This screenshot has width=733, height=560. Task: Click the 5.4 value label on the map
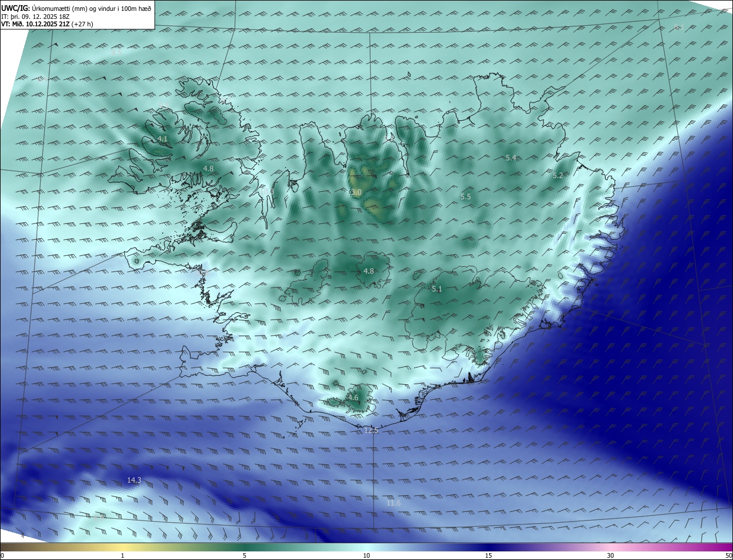pyautogui.click(x=511, y=157)
